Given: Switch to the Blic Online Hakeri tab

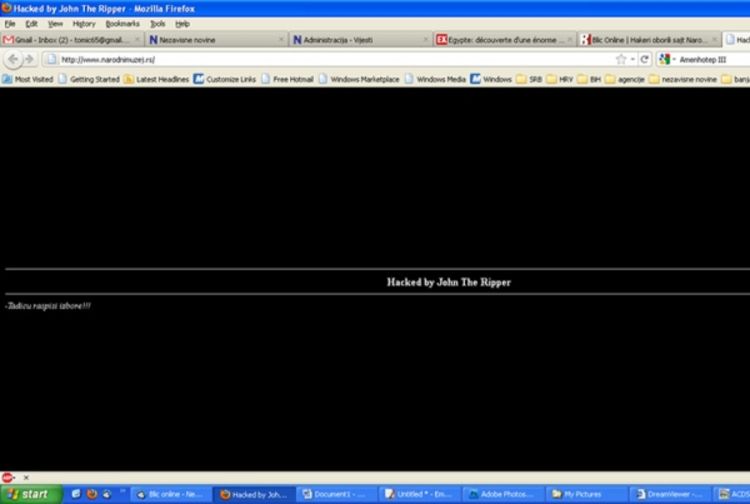Looking at the screenshot, I should click(x=649, y=40).
